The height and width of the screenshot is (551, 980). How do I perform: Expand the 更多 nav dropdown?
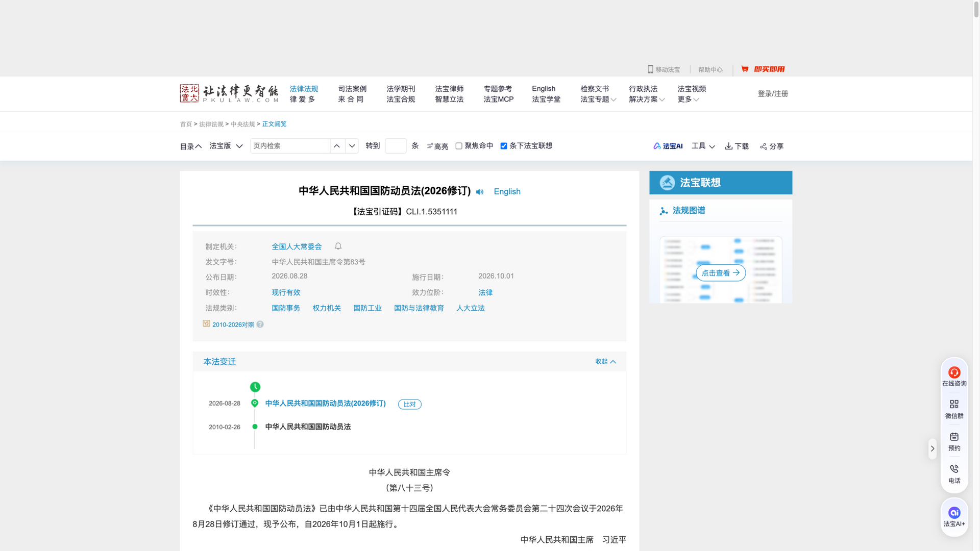688,99
